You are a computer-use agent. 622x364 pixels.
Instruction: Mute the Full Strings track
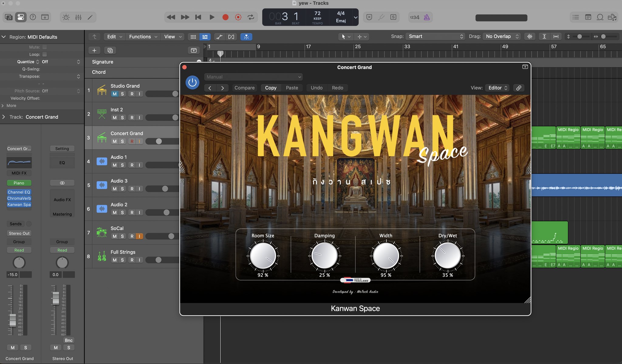pos(114,260)
